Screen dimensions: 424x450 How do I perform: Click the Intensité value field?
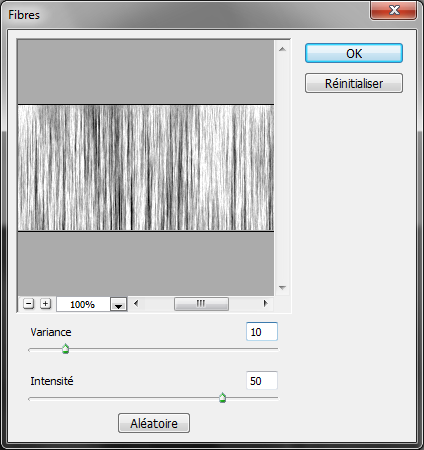click(x=262, y=381)
